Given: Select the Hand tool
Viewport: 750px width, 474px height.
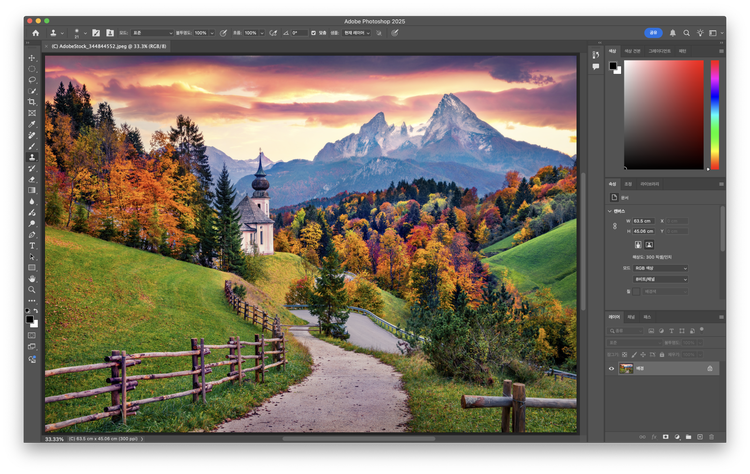Looking at the screenshot, I should click(32, 279).
